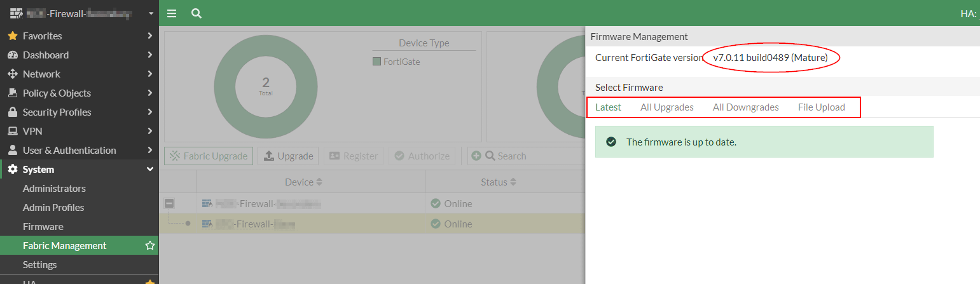Collapse the System section chevron

coord(150,169)
